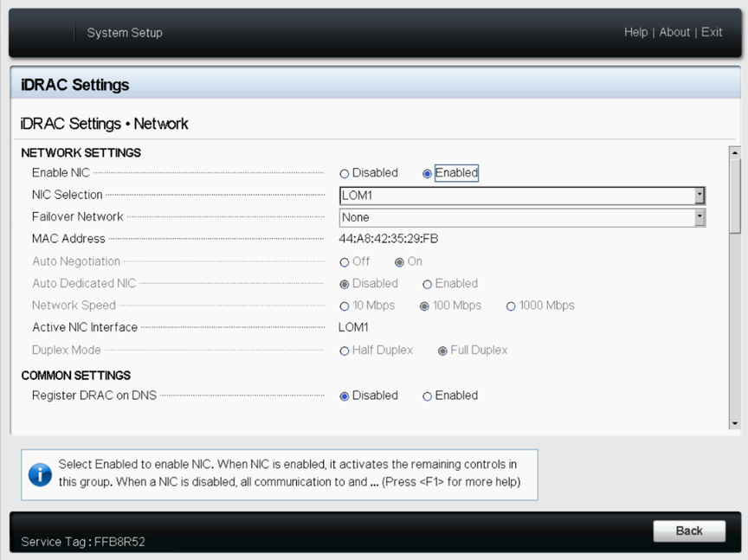748x560 pixels.
Task: Click the blue info icon in help box
Action: click(x=40, y=473)
